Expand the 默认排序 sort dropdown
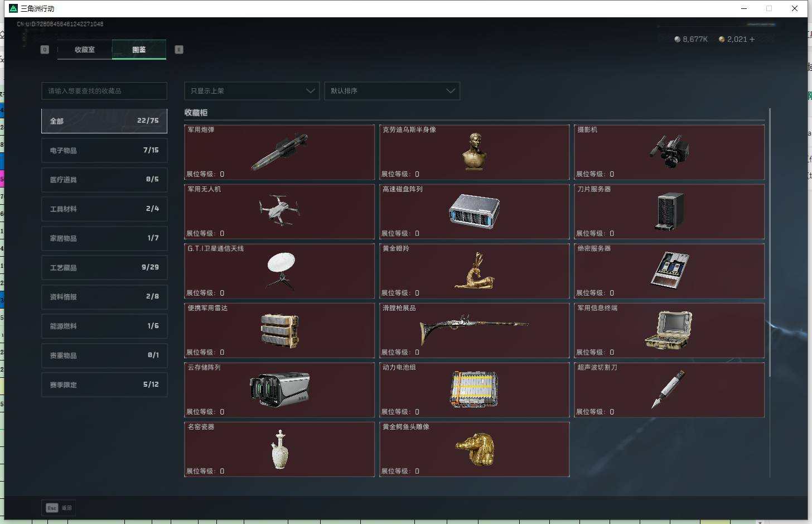This screenshot has height=524, width=812. 392,91
